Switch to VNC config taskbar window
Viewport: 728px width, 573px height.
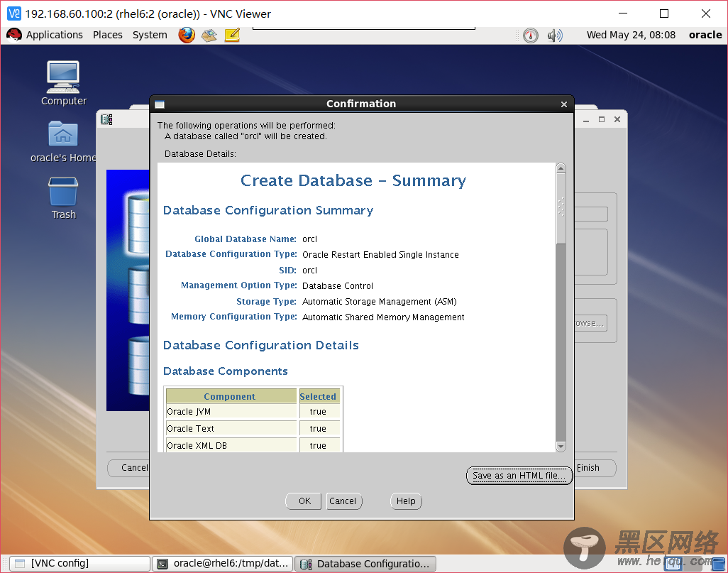(x=80, y=563)
